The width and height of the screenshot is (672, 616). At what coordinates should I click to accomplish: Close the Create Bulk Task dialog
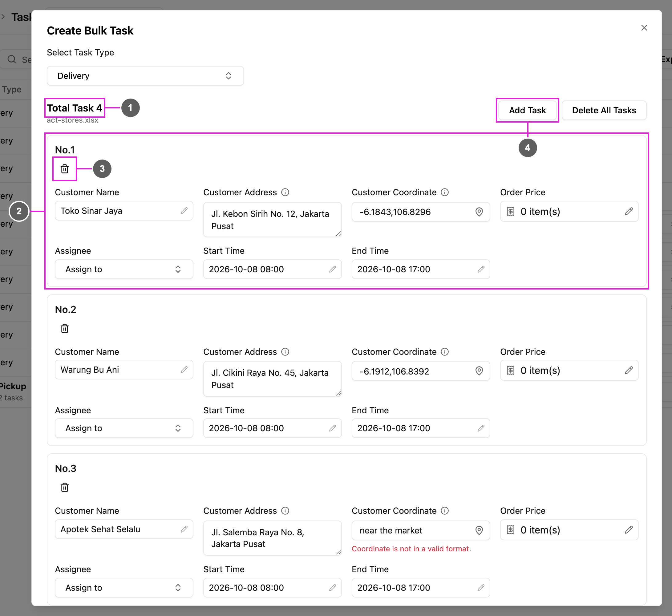click(x=644, y=28)
